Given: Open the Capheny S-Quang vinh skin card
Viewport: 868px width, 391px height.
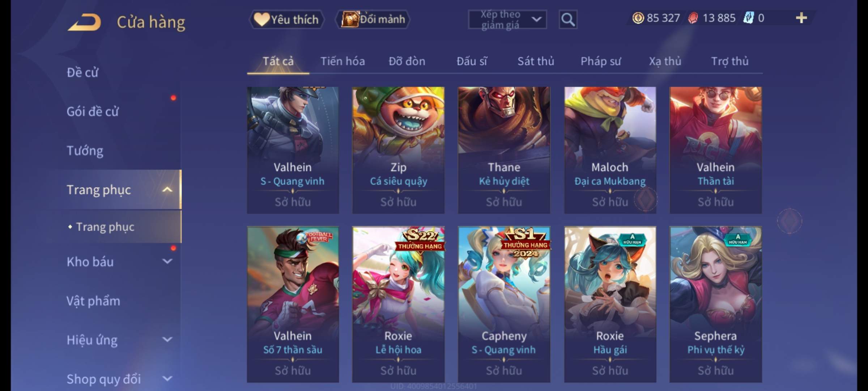Looking at the screenshot, I should 504,304.
